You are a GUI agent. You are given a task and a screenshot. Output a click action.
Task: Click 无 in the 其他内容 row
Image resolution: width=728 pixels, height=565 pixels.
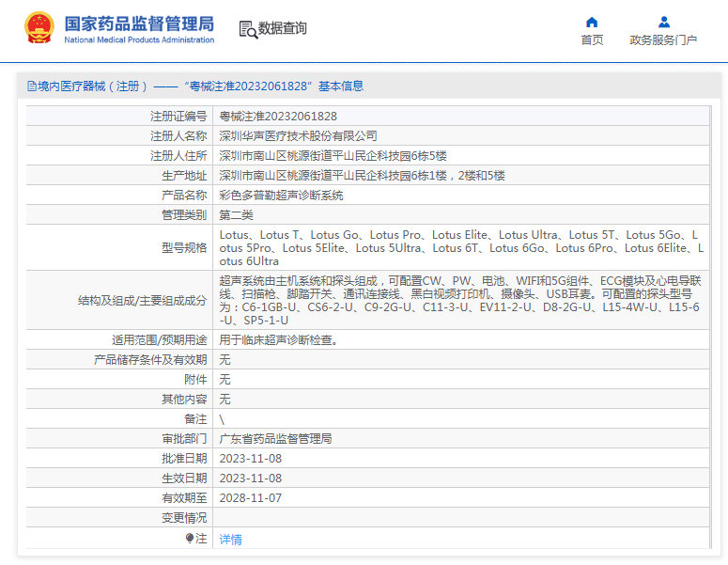tap(225, 400)
